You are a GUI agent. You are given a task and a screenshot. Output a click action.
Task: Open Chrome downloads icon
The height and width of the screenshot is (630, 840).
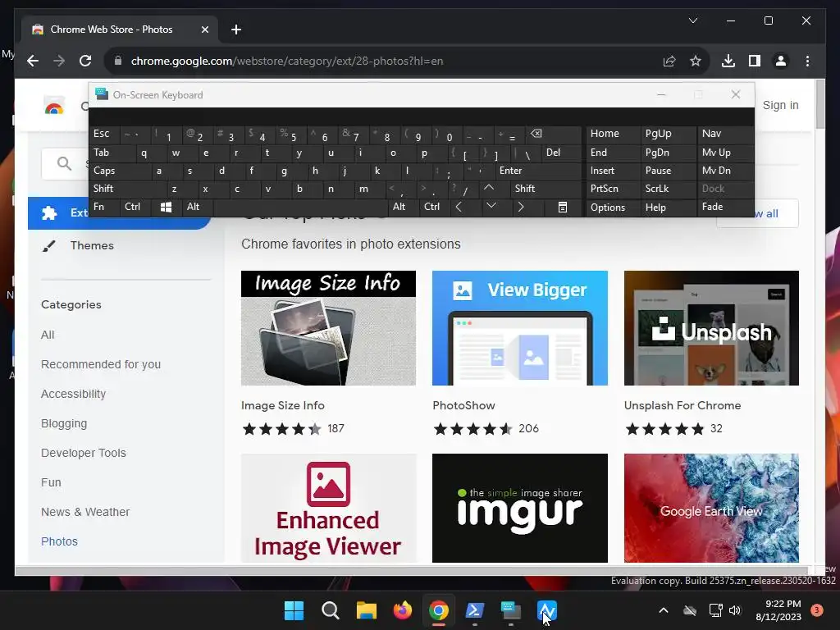(728, 61)
